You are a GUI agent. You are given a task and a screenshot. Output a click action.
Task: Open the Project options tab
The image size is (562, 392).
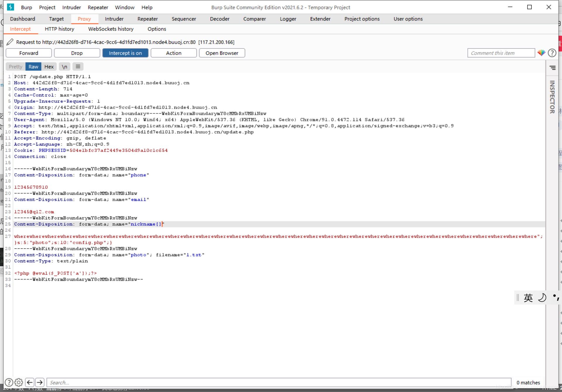coord(362,19)
